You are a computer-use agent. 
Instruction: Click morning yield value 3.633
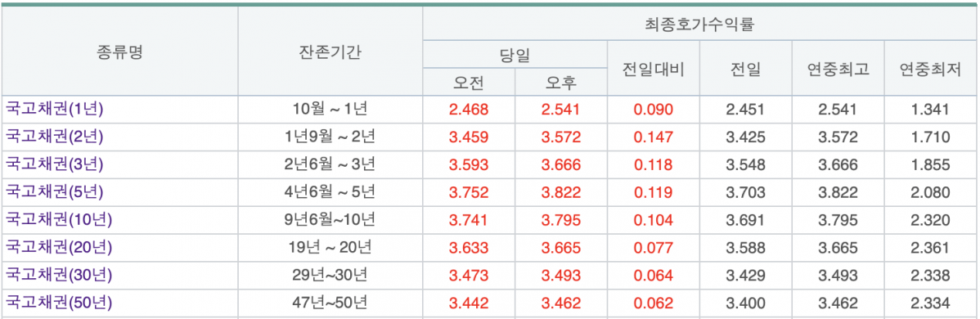click(x=469, y=248)
